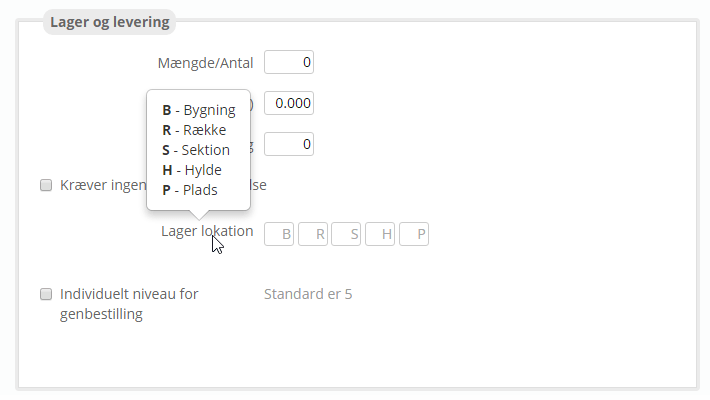Image resolution: width=710 pixels, height=400 pixels.
Task: Enable the 'Individuelt niveau for genbestilling' checkbox
Action: click(x=46, y=294)
